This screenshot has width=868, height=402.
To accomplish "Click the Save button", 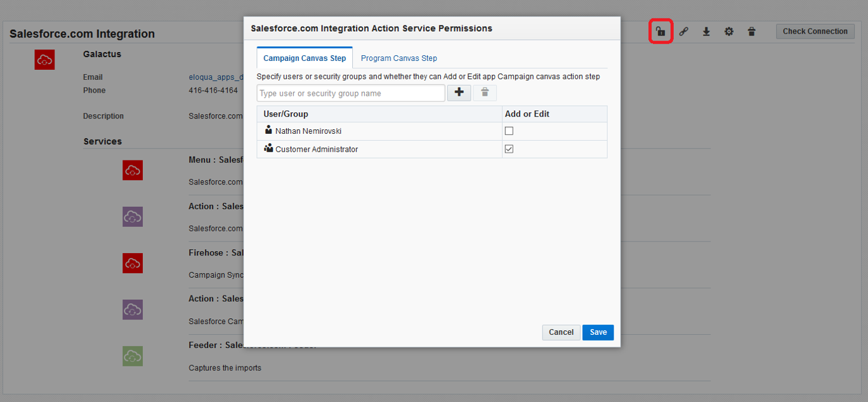I will click(598, 332).
